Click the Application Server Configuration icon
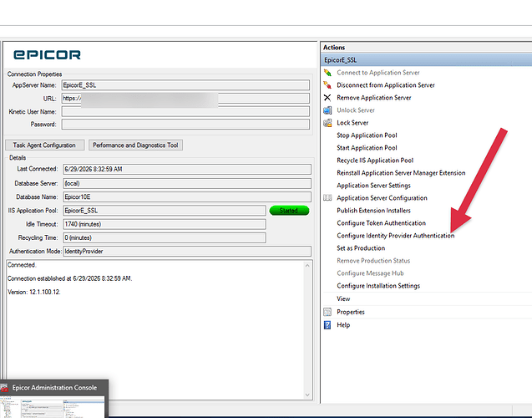Viewport: 532px width, 418px height. click(x=327, y=198)
